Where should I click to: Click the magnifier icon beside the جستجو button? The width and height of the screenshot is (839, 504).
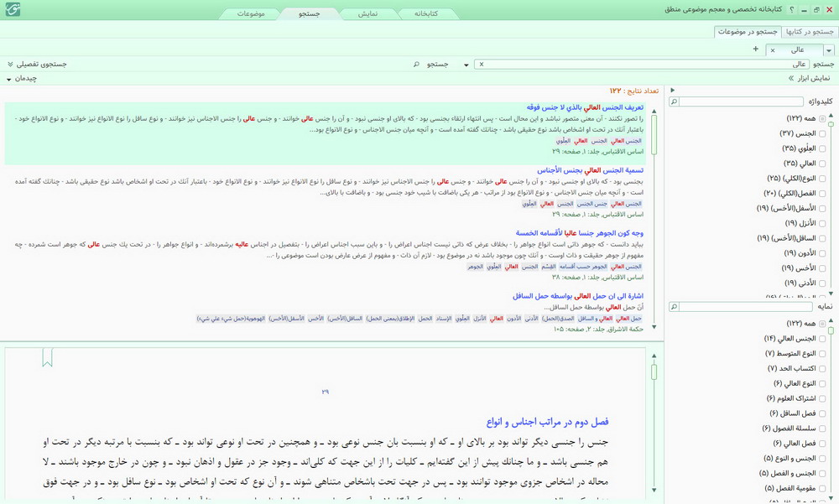(416, 65)
